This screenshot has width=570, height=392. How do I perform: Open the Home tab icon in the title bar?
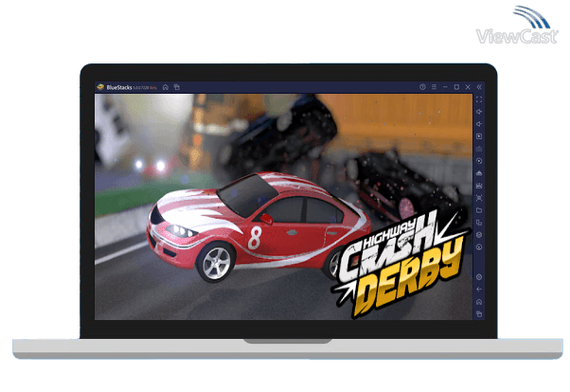[x=166, y=87]
